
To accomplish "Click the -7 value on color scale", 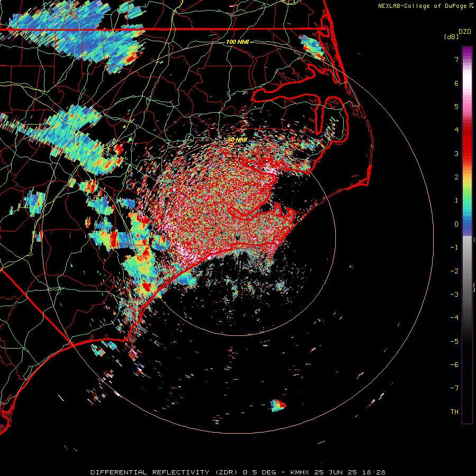I will pos(454,388).
